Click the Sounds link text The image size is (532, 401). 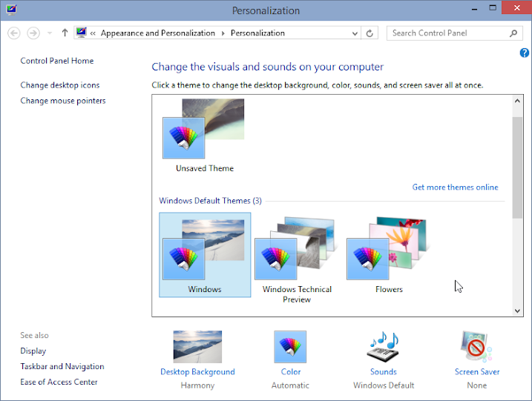tap(384, 372)
